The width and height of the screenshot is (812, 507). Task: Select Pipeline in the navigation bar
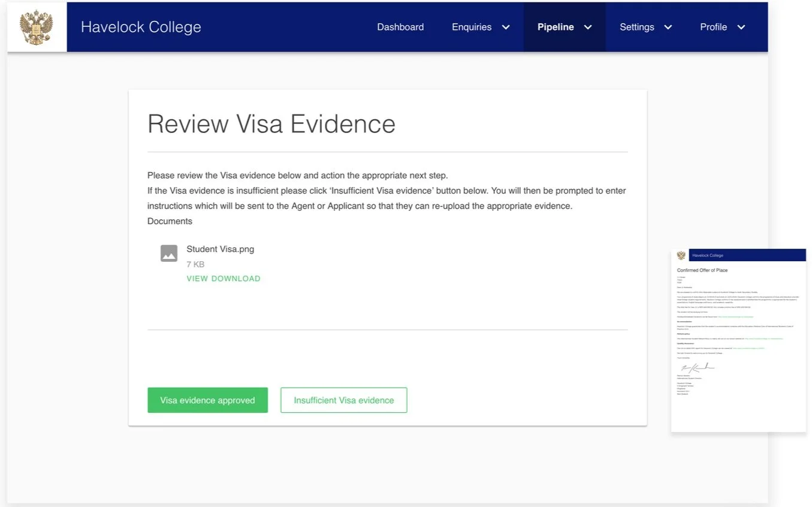pyautogui.click(x=556, y=27)
